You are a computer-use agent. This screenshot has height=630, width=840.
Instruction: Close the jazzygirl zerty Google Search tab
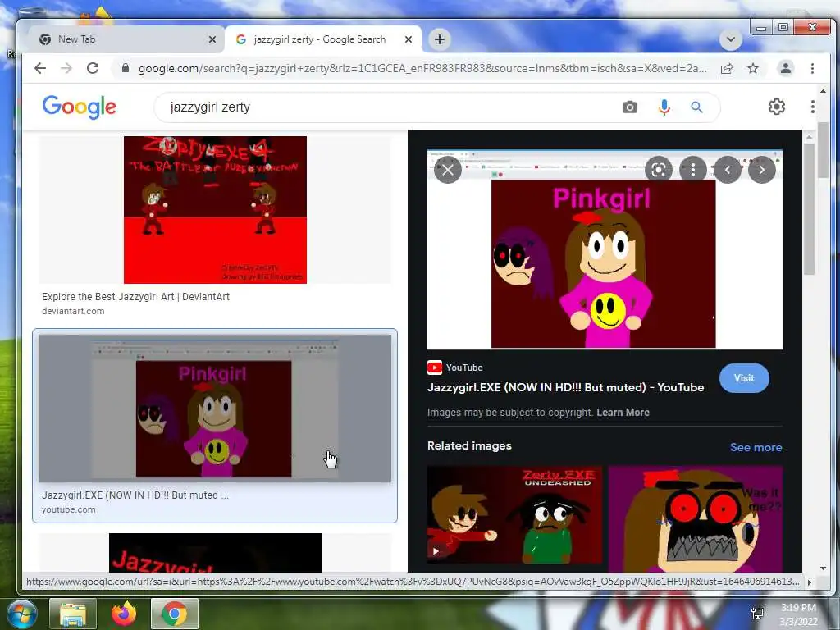(409, 39)
